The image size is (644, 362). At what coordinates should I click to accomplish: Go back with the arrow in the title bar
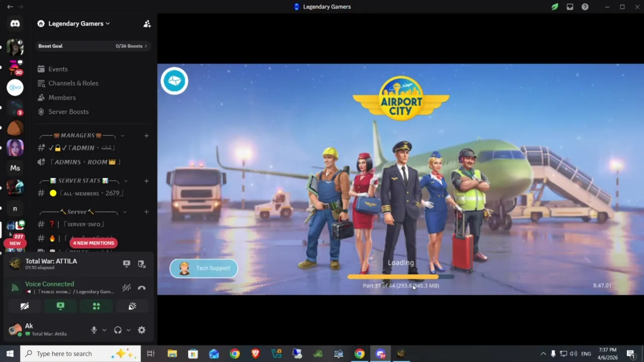tap(10, 7)
